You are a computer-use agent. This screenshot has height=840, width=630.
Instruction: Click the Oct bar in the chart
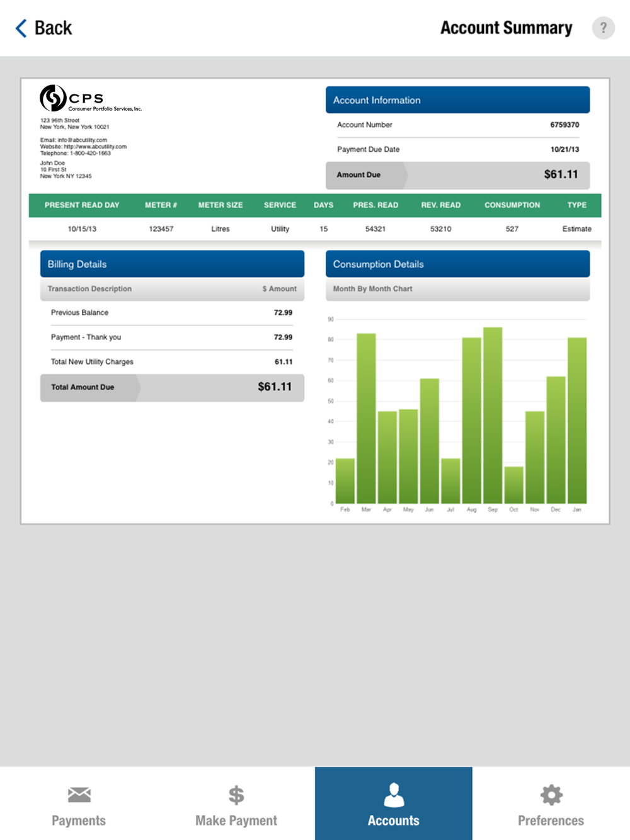click(514, 485)
